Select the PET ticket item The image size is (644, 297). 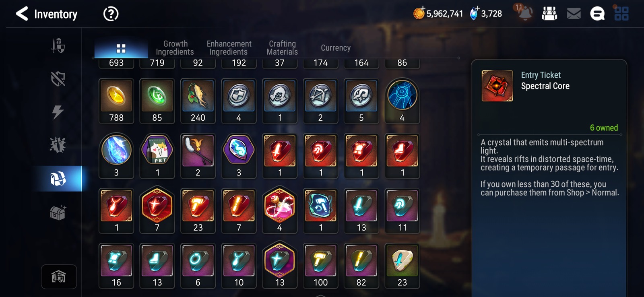pyautogui.click(x=157, y=156)
